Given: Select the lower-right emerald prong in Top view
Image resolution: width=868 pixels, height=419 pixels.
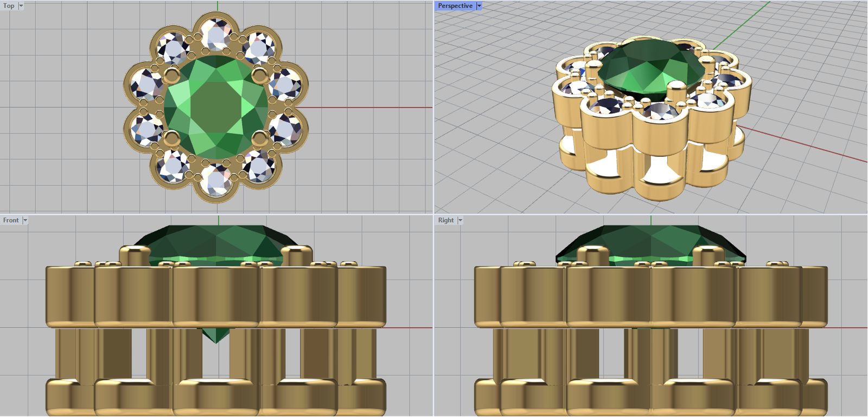Looking at the screenshot, I should pos(260,138).
